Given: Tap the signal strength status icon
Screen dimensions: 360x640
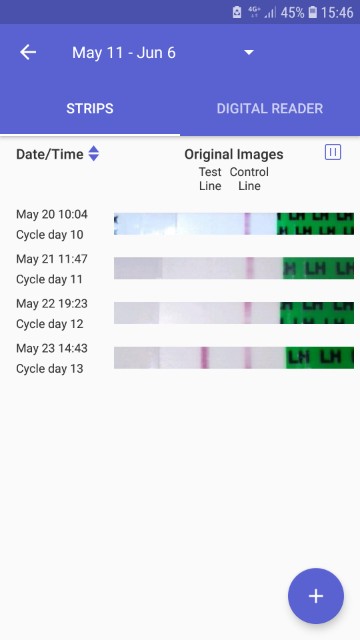Looking at the screenshot, I should click(270, 13).
